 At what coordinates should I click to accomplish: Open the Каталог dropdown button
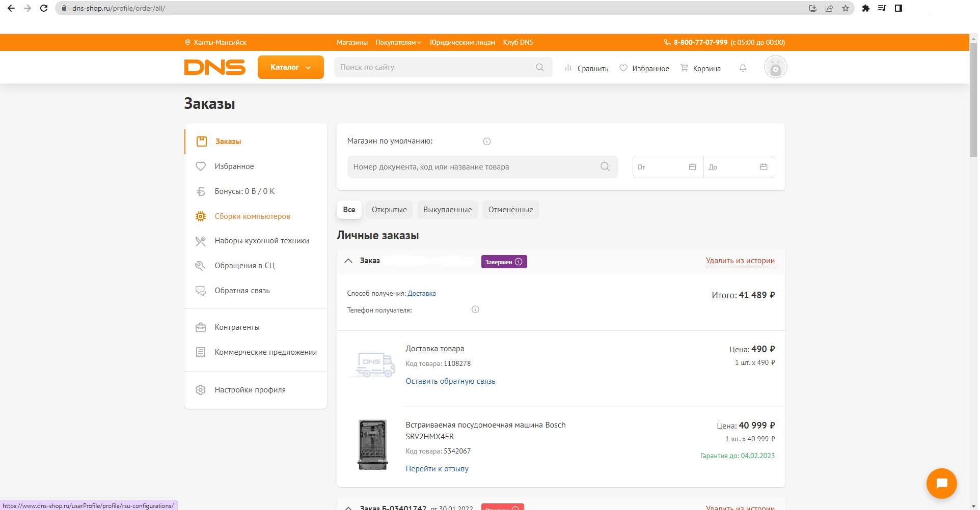pyautogui.click(x=290, y=67)
